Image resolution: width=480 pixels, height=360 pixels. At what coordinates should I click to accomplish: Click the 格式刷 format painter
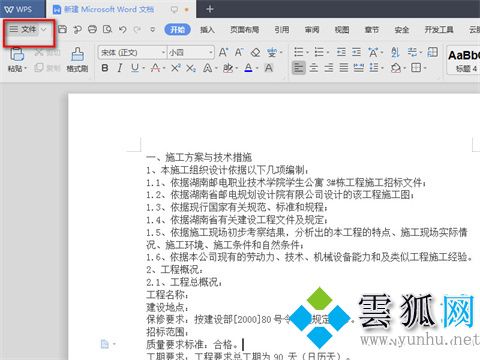[77, 60]
